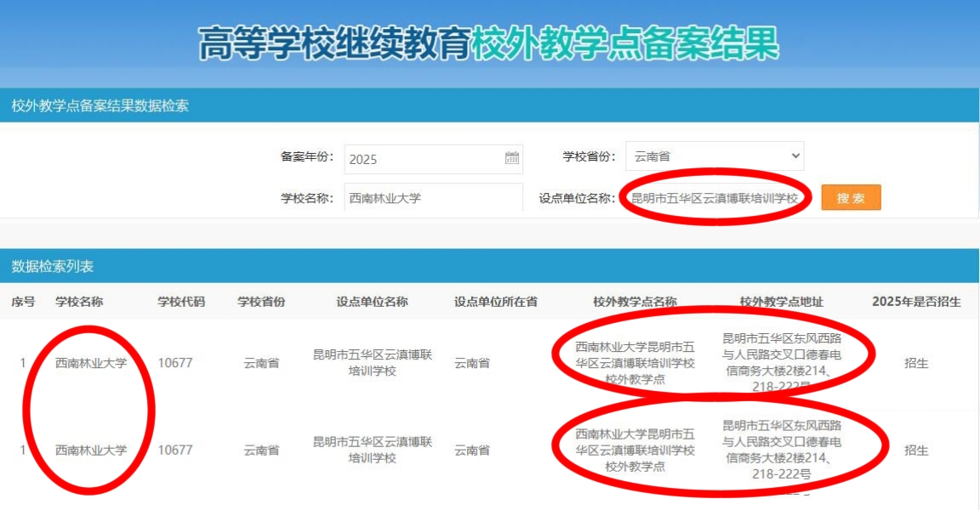Click the 设点单位所在省 column header
This screenshot has height=510, width=980.
coord(496,302)
